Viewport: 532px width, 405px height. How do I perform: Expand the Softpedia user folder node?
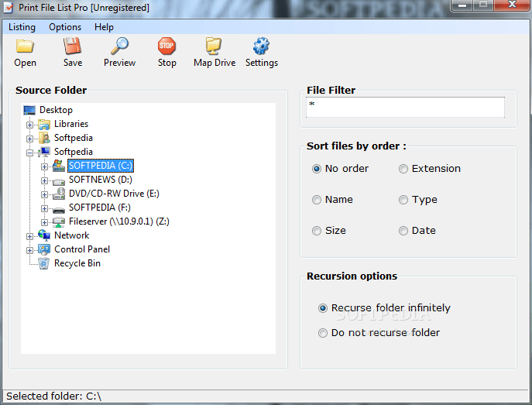[x=30, y=139]
